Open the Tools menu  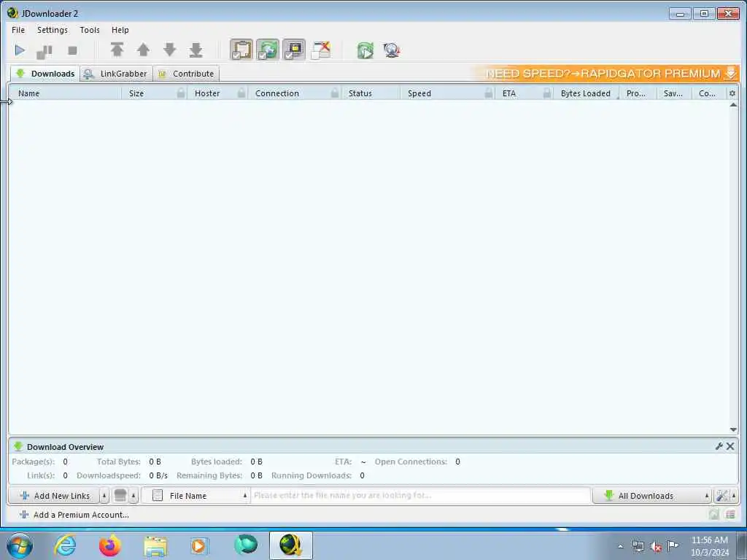click(x=90, y=30)
